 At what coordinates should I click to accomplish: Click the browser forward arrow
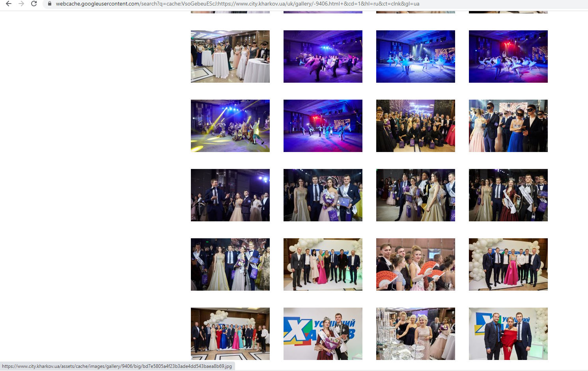pos(21,4)
